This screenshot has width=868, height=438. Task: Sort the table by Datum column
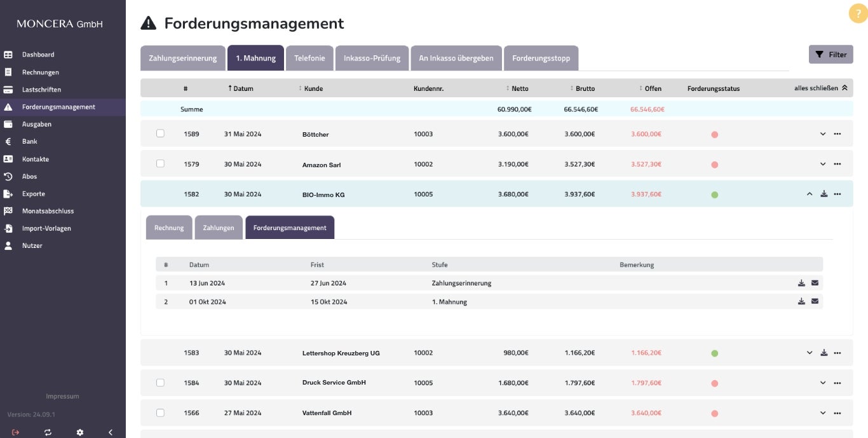click(x=242, y=88)
